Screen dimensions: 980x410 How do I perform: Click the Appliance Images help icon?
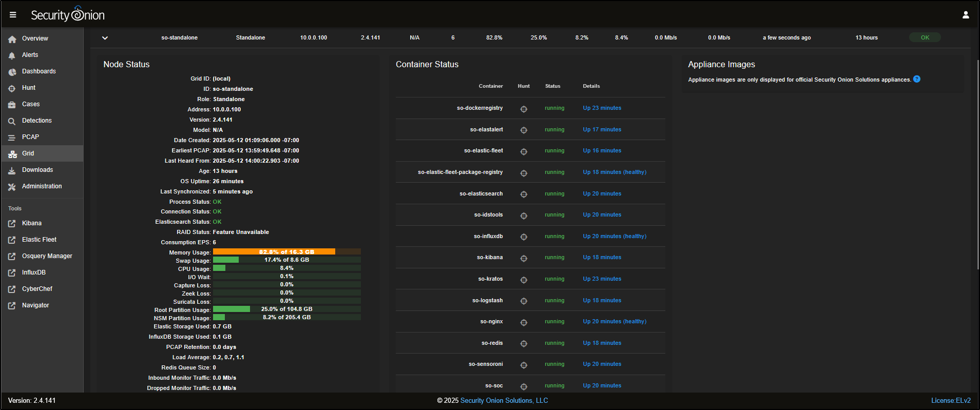917,79
